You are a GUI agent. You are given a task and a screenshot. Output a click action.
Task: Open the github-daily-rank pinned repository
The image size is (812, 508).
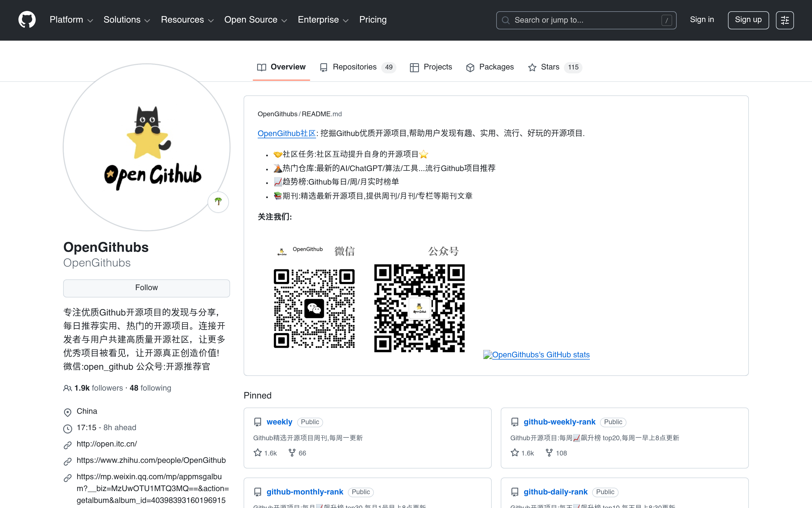click(556, 492)
